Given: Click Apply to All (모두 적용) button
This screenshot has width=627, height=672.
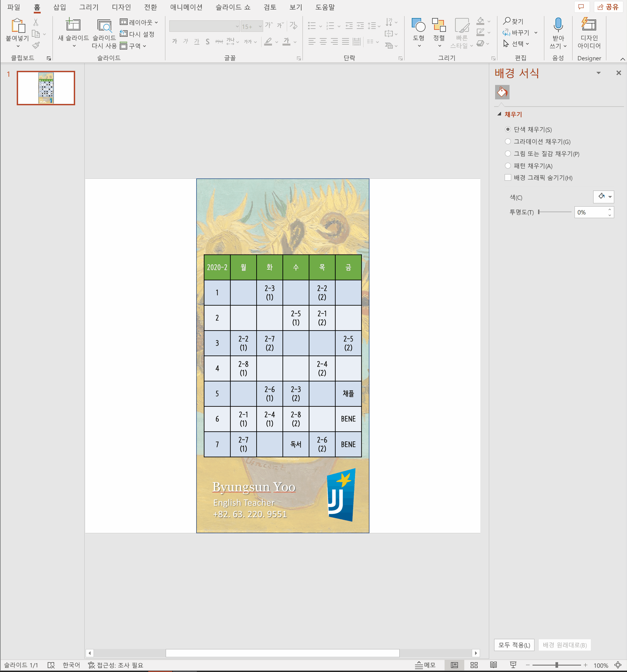Looking at the screenshot, I should tap(514, 645).
